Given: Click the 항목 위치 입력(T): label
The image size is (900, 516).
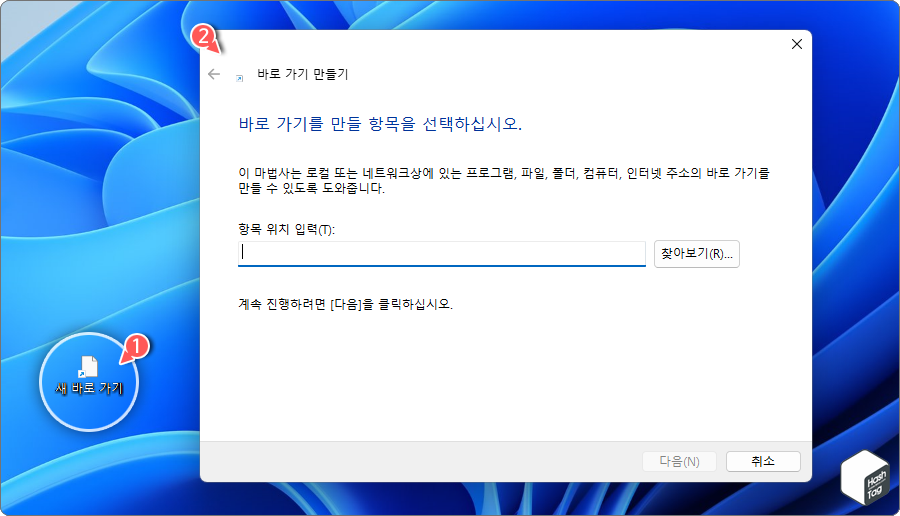Looking at the screenshot, I should [x=286, y=230].
